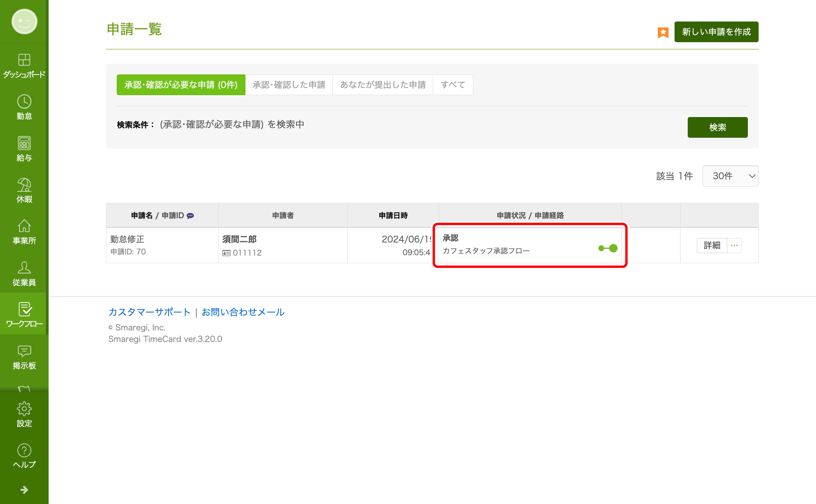Expand sidebar with the bottom arrow

coord(24,490)
